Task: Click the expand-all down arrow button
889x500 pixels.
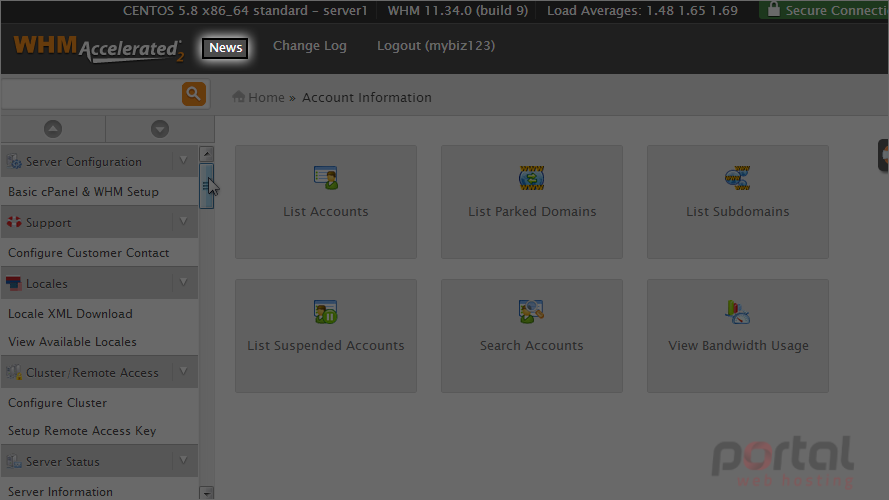Action: (x=160, y=129)
